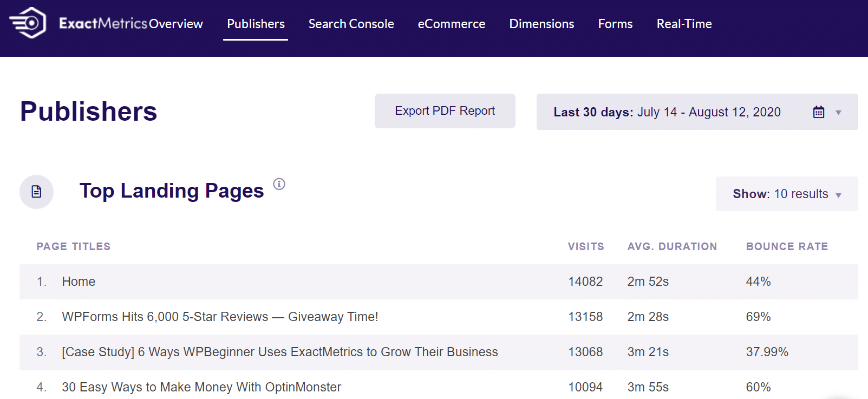This screenshot has width=868, height=399.
Task: Switch to the Forms tab
Action: 615,24
